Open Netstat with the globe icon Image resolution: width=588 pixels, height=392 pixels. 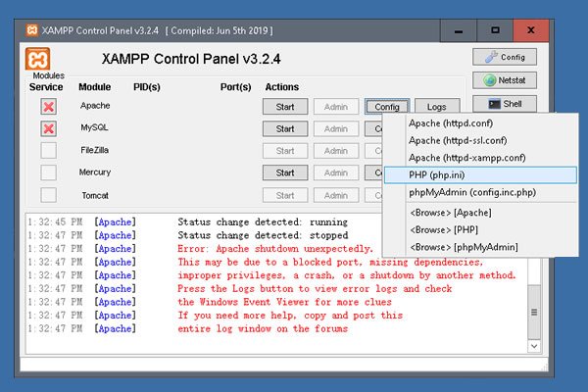505,80
